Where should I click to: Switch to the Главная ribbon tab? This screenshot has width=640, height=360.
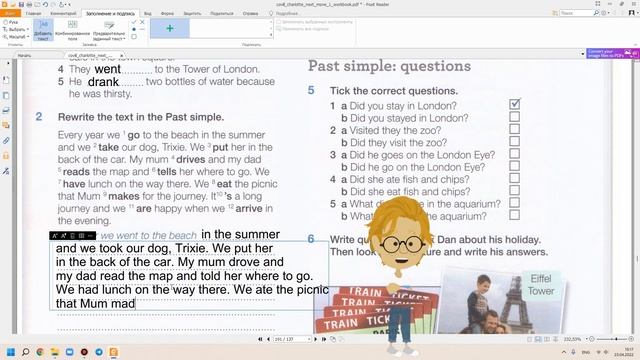click(33, 13)
